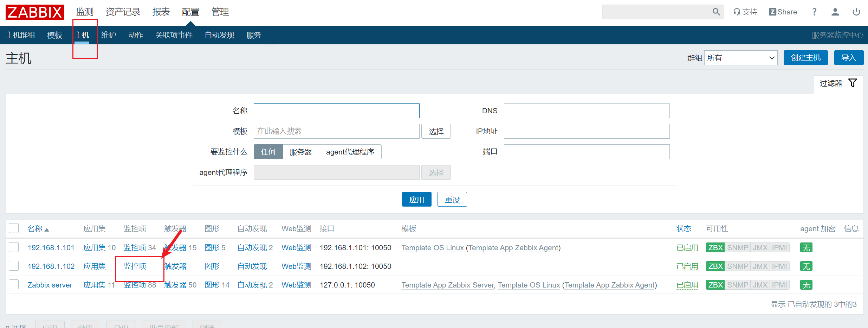Open Web监测 link for 192.168.1.101

pos(297,248)
